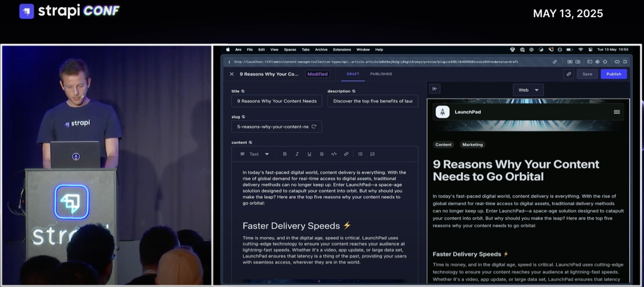Open the Help menu
Screen dimensions: 644x287
pyautogui.click(x=379, y=49)
